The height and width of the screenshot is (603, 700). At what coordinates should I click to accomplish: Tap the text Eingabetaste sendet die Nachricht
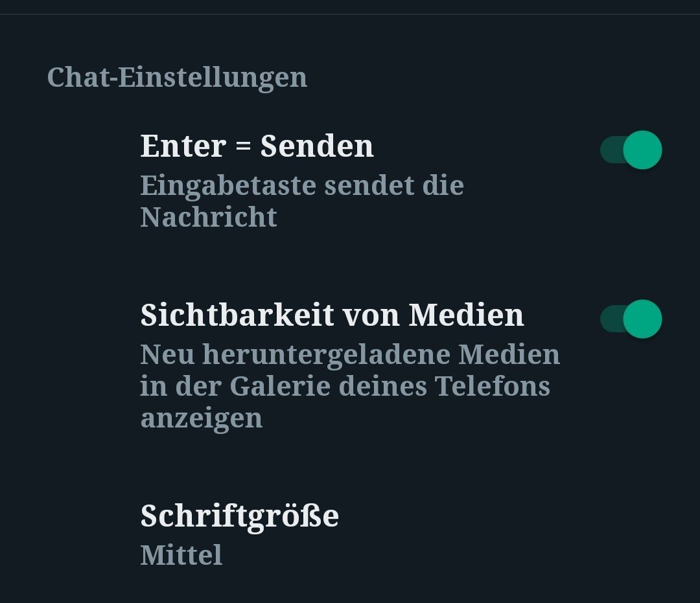tap(302, 201)
